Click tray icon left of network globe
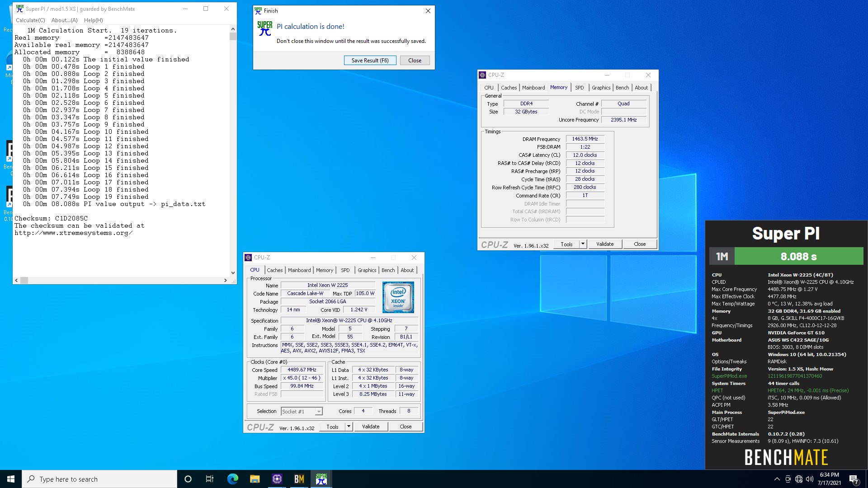This screenshot has height=488, width=868. [788, 479]
